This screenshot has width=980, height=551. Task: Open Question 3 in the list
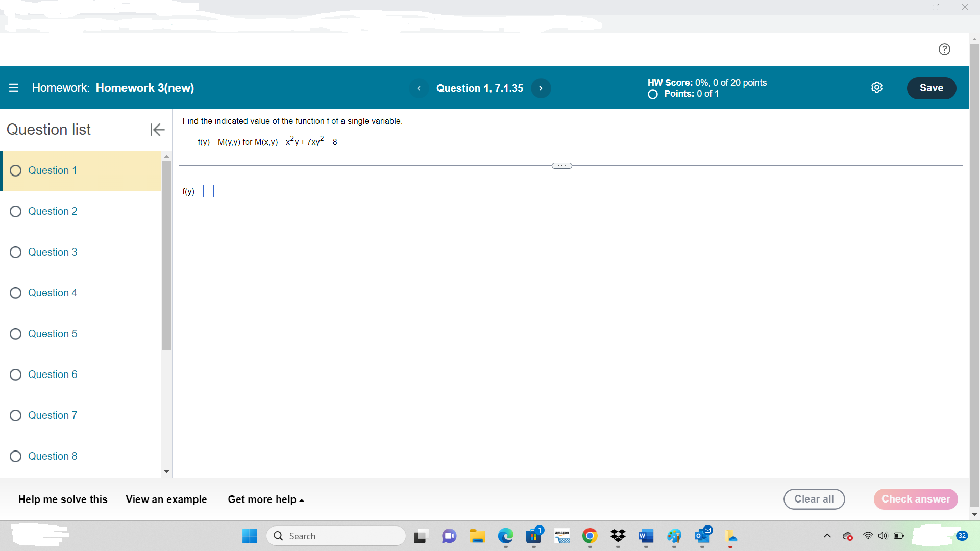pyautogui.click(x=53, y=252)
